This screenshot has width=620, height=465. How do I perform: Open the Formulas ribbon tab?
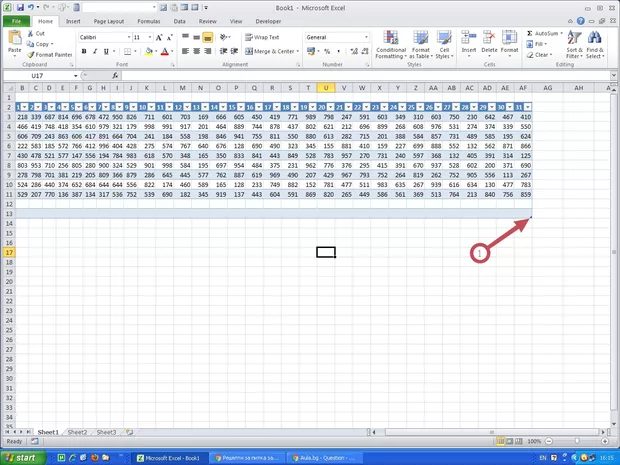click(148, 20)
